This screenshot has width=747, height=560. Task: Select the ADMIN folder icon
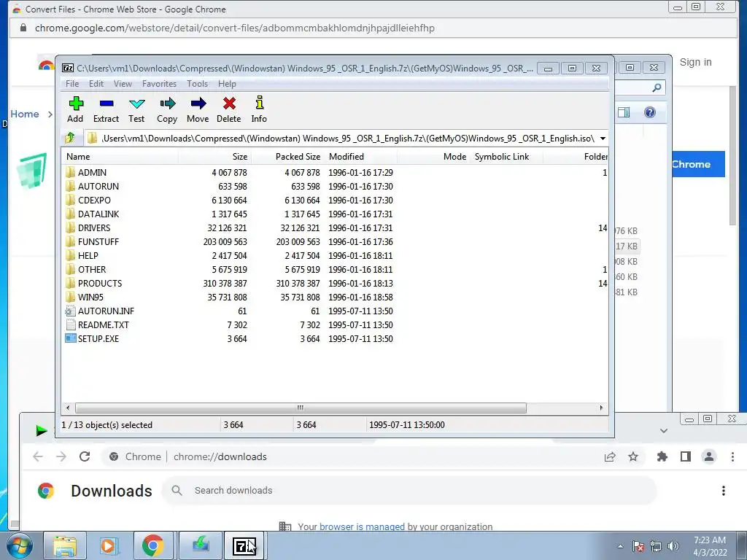[x=71, y=172]
